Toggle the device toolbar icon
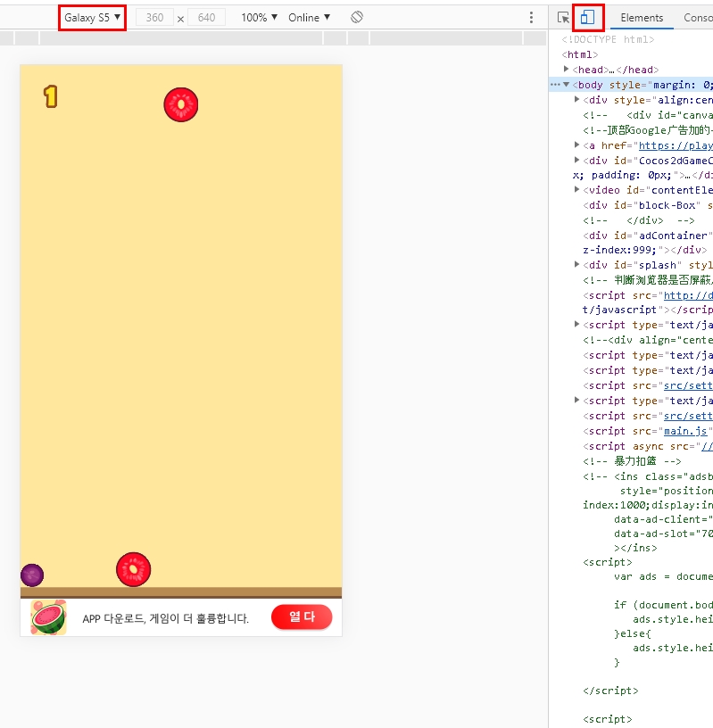Viewport: 713px width, 728px height. [587, 18]
